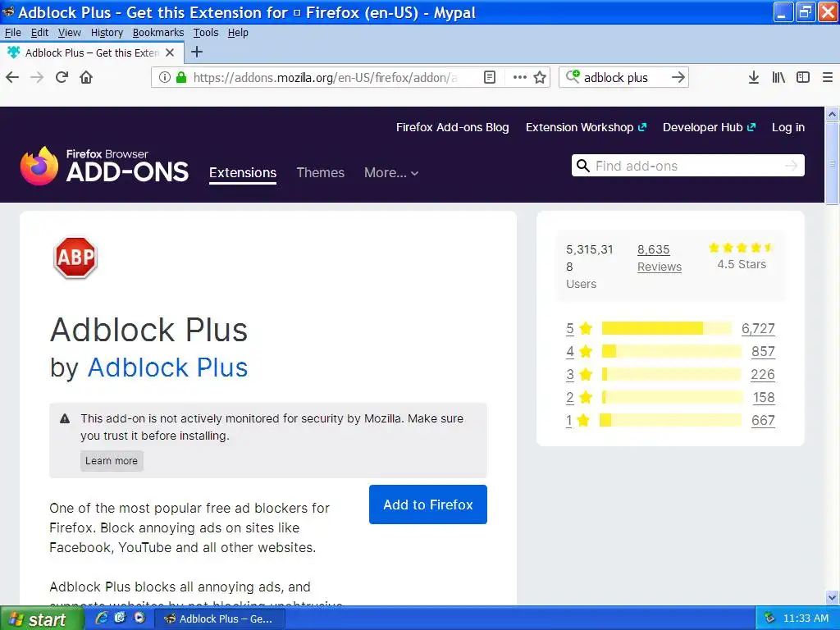Screen dimensions: 840x630
Task: Close the Adblock Plus tab
Action: (x=170, y=52)
